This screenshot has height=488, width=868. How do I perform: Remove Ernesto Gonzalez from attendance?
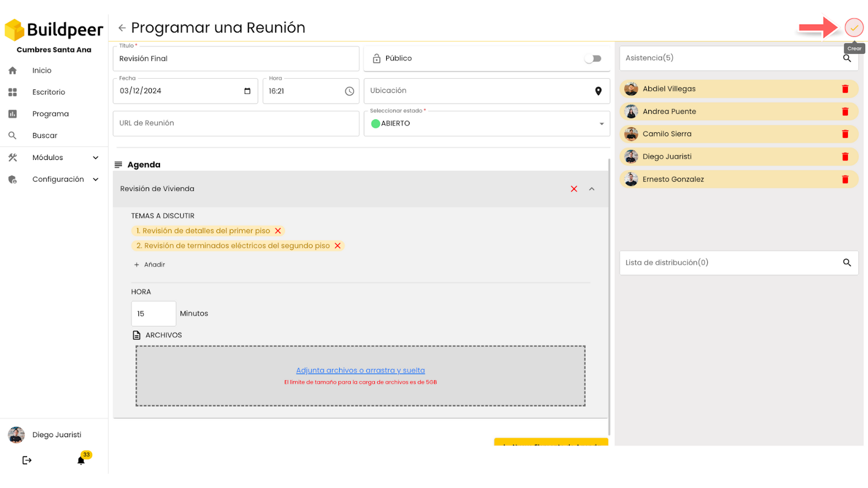[845, 179]
